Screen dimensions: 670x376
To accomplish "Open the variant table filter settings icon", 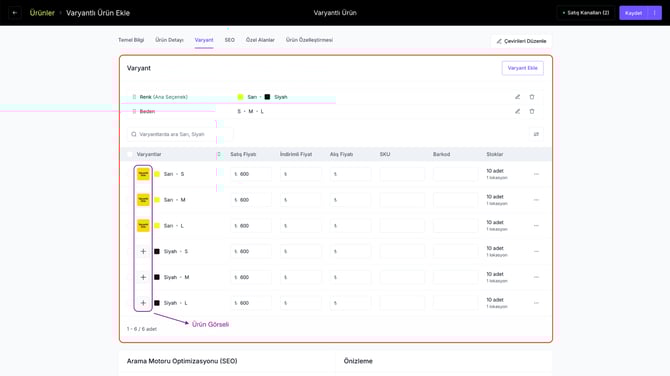I will click(x=536, y=134).
